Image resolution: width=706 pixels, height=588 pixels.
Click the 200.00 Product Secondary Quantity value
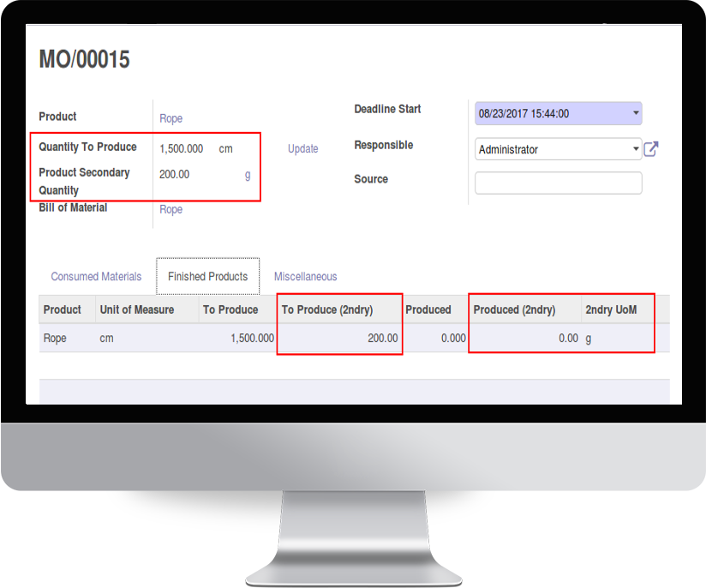[174, 174]
